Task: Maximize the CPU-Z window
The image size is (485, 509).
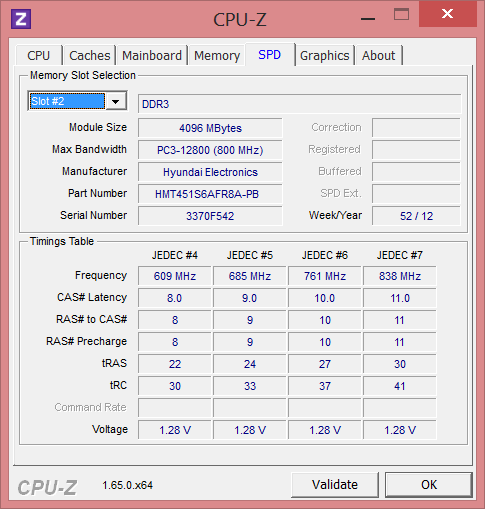Action: [x=401, y=14]
